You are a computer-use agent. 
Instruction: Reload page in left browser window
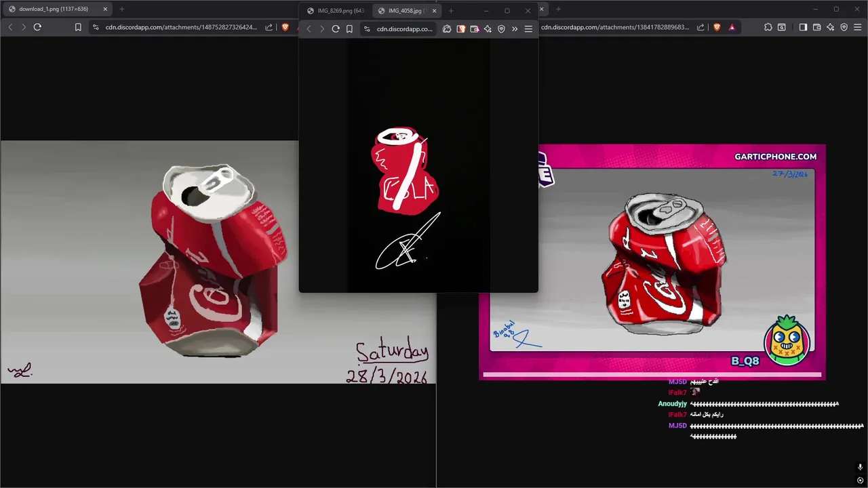click(37, 27)
